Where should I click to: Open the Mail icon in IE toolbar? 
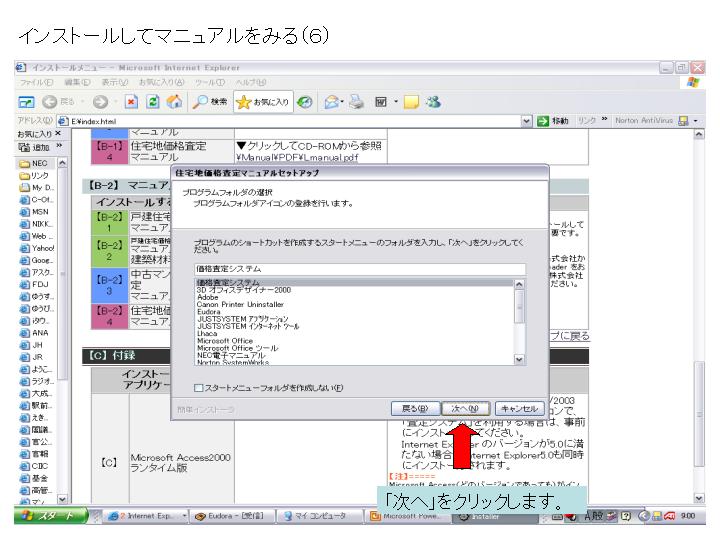click(331, 102)
